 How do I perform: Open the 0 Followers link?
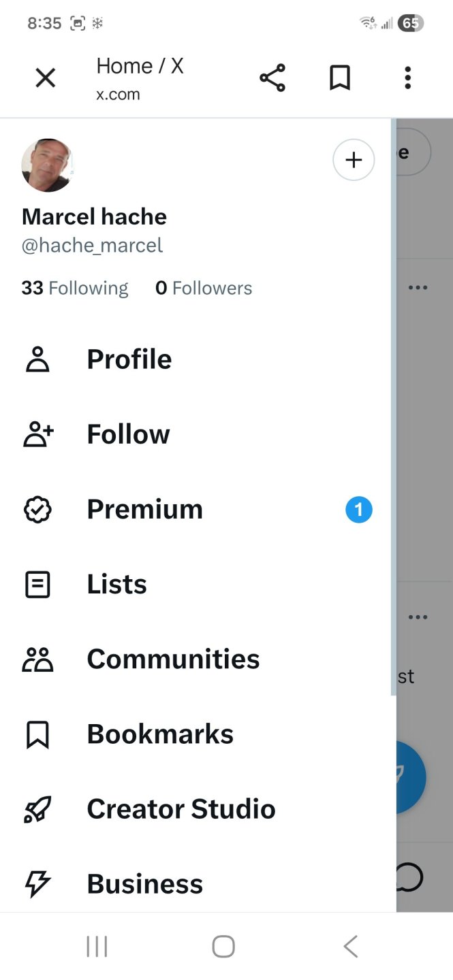click(x=204, y=288)
